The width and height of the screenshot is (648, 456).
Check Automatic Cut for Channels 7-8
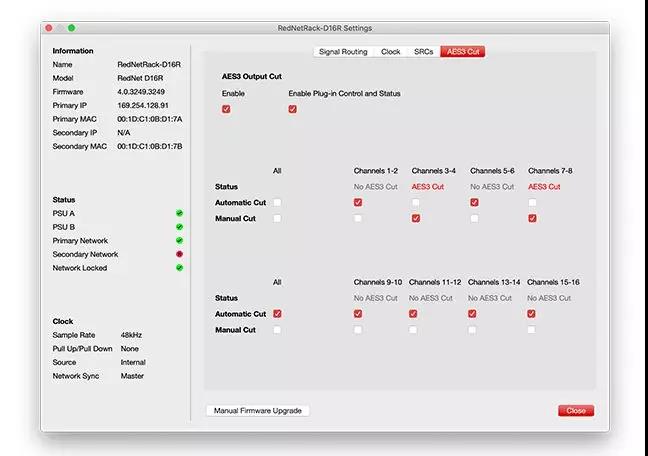pyautogui.click(x=532, y=203)
